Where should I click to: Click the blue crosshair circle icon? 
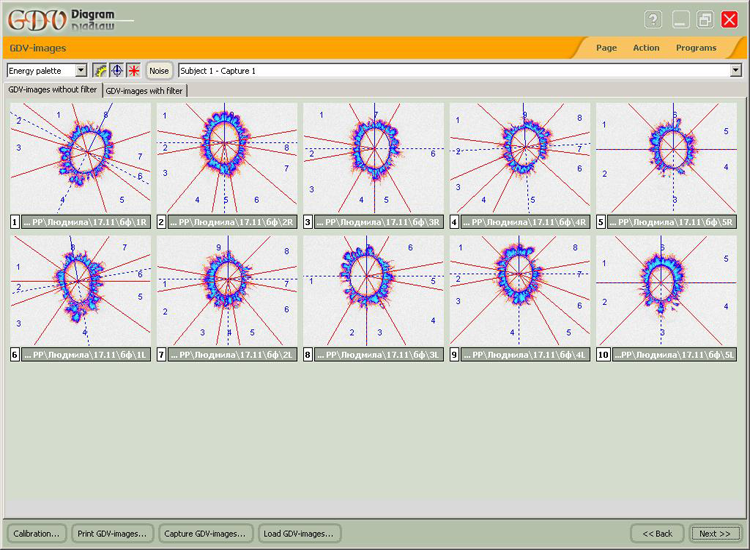(116, 71)
